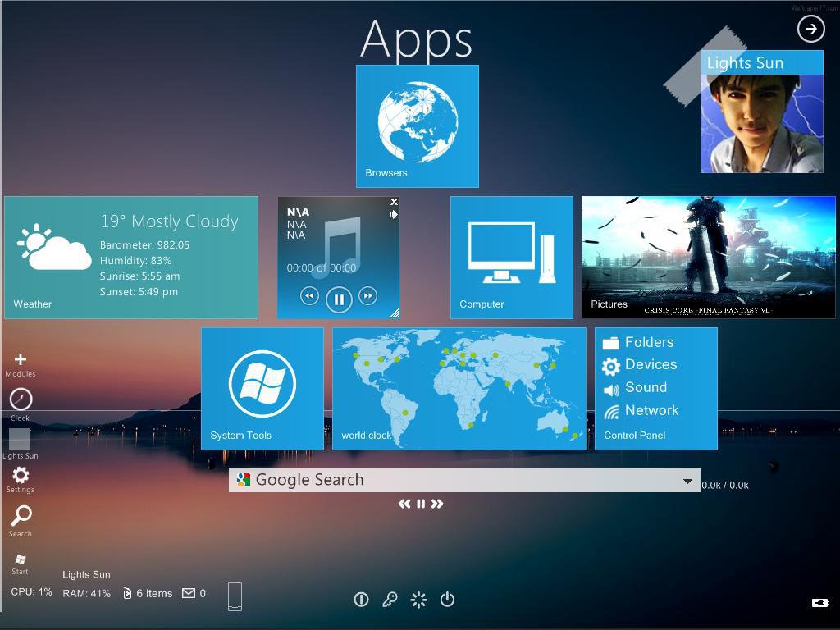Open the Computer tile
This screenshot has width=840, height=630.
(512, 257)
